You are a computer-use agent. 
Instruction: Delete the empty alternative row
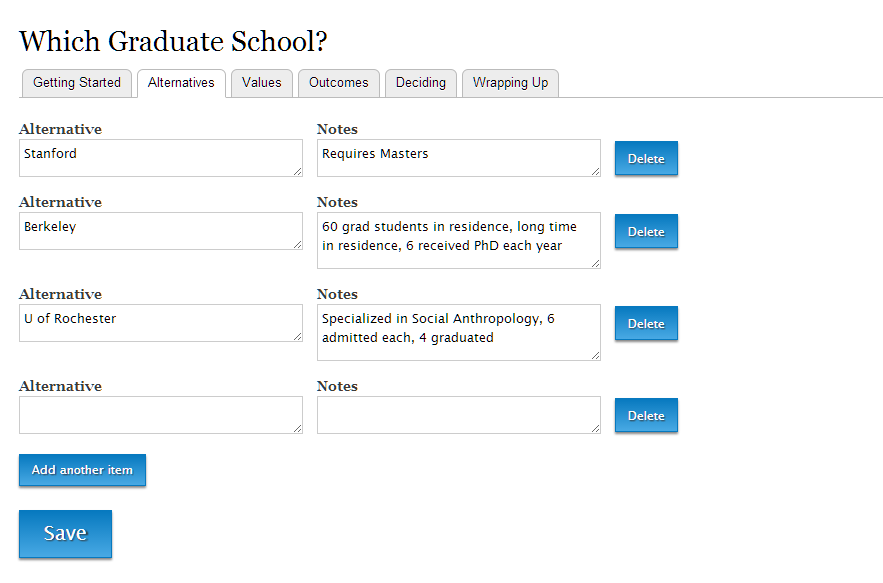pos(646,415)
